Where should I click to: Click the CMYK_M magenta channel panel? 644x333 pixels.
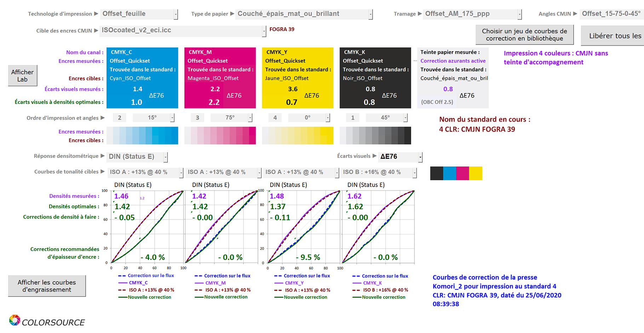tap(220, 78)
